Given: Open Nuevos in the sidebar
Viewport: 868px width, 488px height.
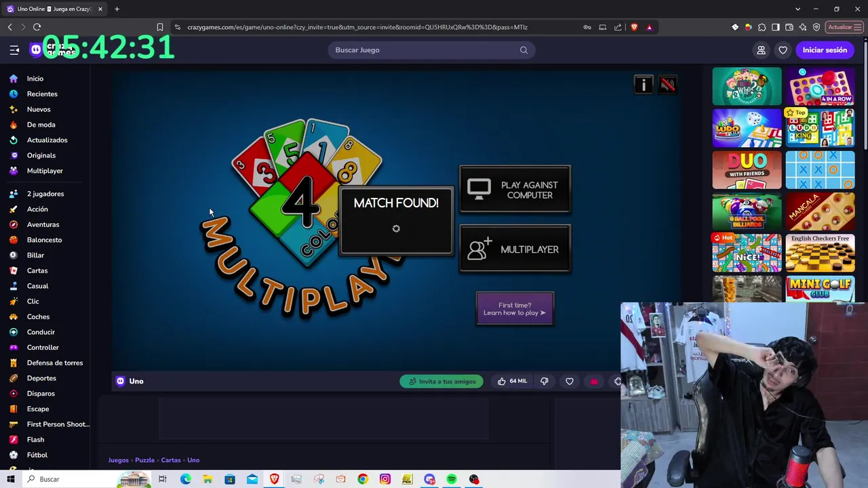Looking at the screenshot, I should tap(39, 109).
